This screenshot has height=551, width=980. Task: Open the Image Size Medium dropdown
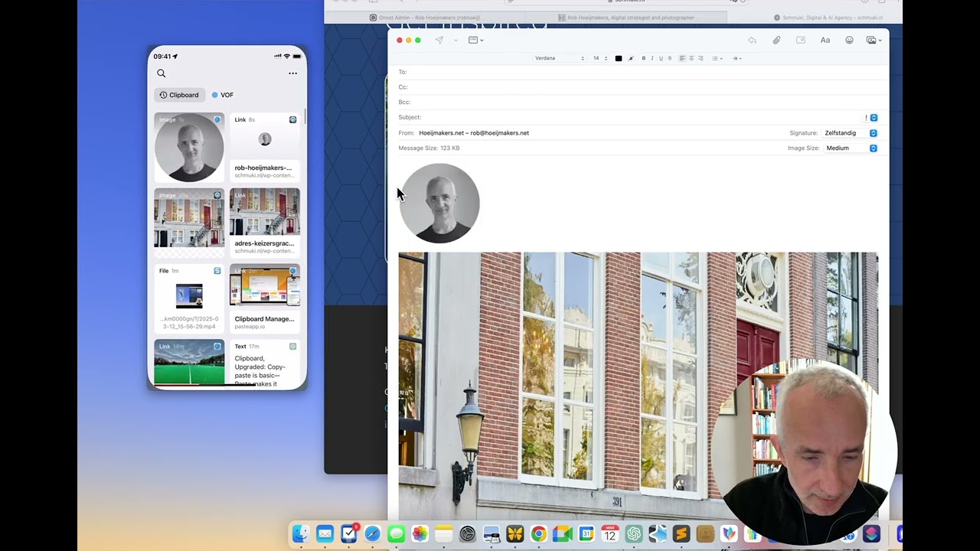click(x=851, y=148)
